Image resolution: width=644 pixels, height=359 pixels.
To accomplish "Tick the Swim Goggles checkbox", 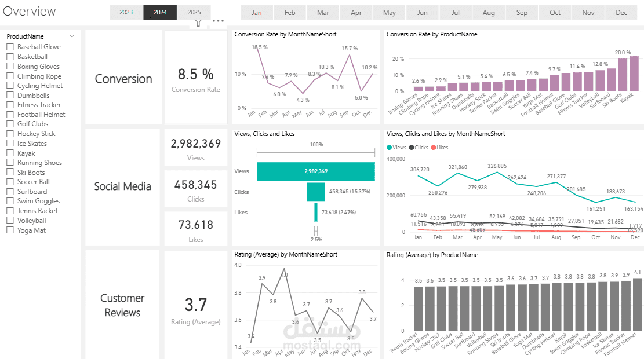I will [10, 200].
